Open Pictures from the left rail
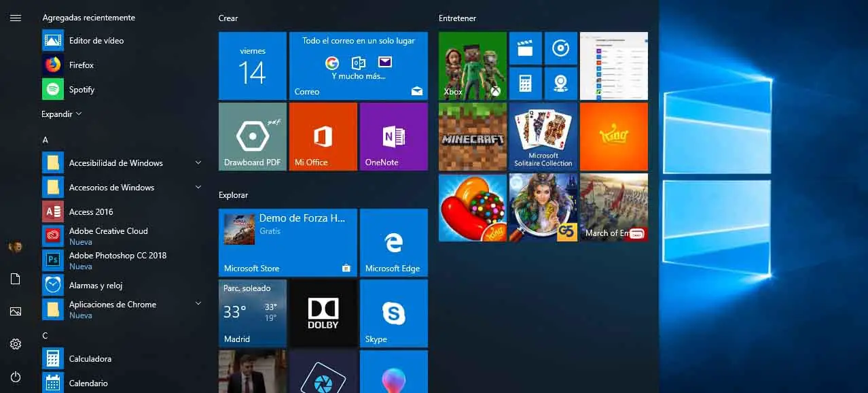 click(x=16, y=311)
